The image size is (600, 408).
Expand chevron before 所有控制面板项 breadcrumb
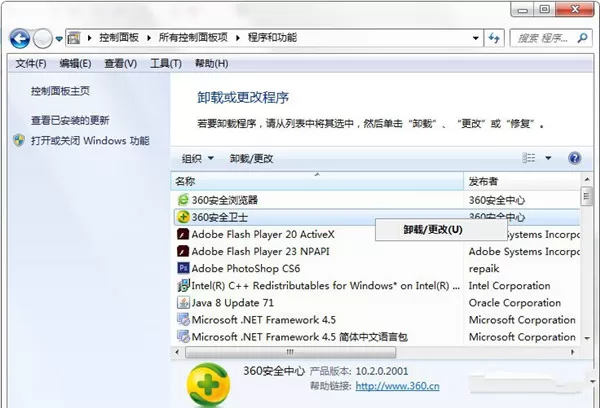(149, 38)
